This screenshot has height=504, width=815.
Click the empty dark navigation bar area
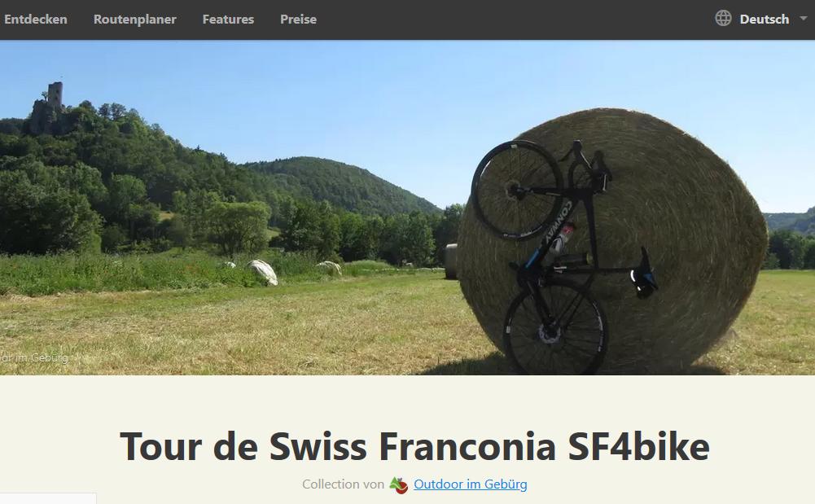(515, 20)
